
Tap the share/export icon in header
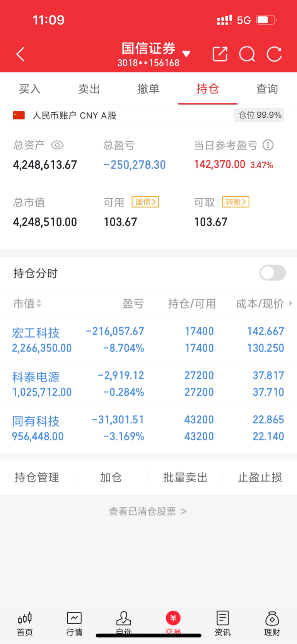[x=220, y=54]
